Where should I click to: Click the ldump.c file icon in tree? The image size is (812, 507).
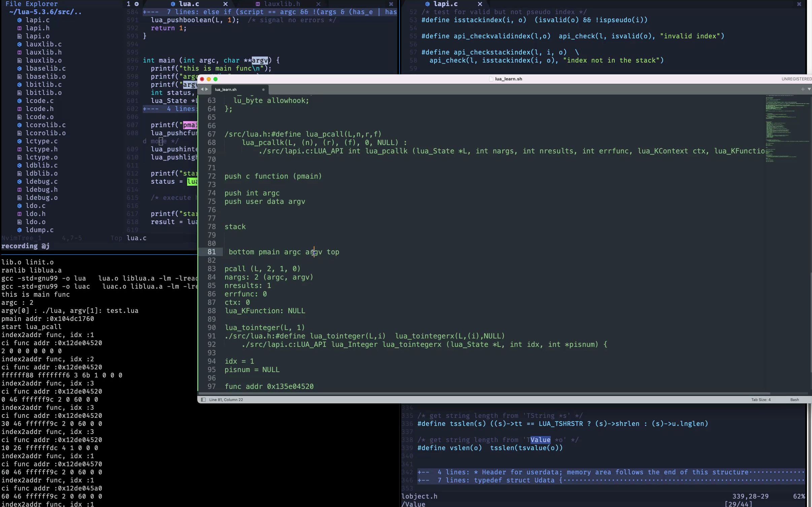point(20,230)
